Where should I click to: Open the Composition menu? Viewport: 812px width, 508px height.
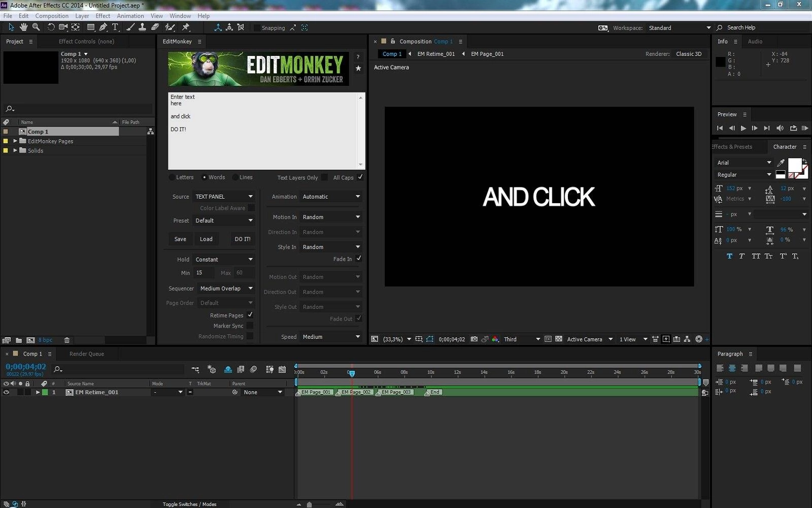click(52, 16)
